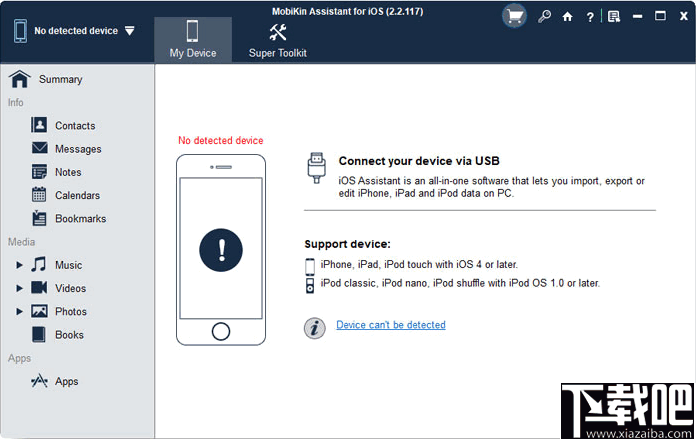696x439 pixels.
Task: Click the Books icon
Action: (x=39, y=334)
